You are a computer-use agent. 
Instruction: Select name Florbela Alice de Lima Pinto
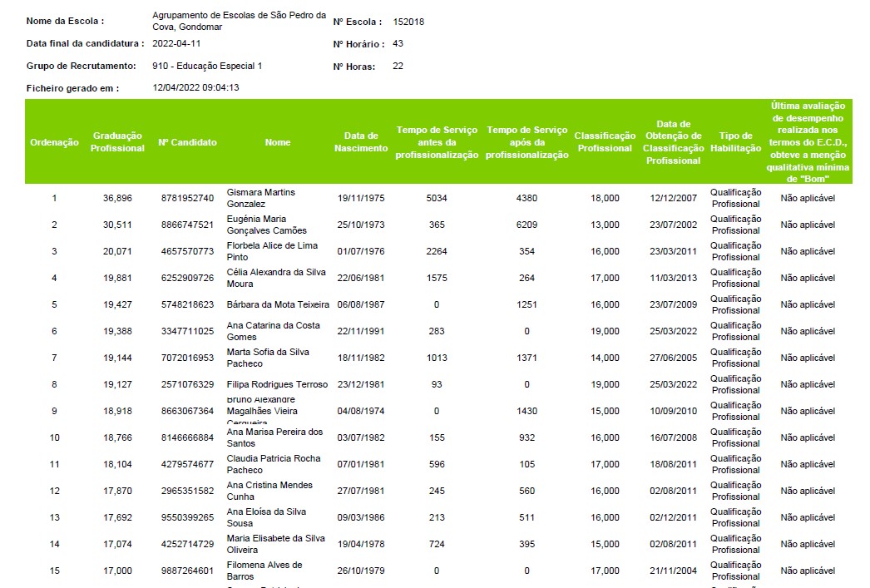point(272,251)
